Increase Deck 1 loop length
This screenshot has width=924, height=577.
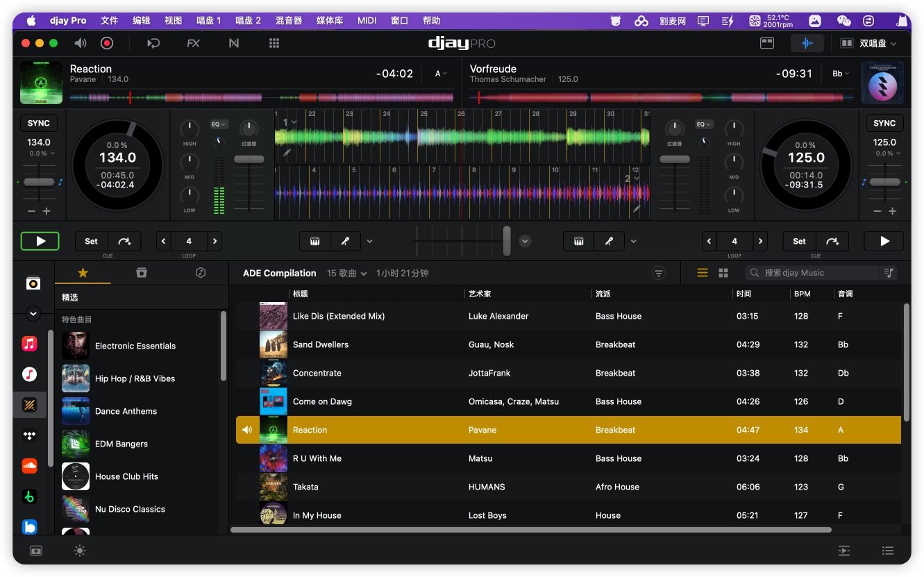215,241
